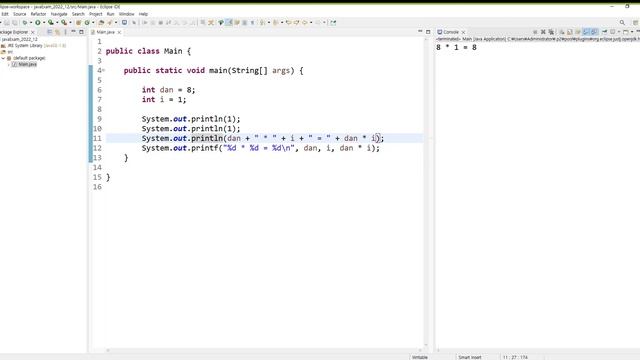The height and width of the screenshot is (360, 640).
Task: Open the Run menu
Action: click(110, 14)
